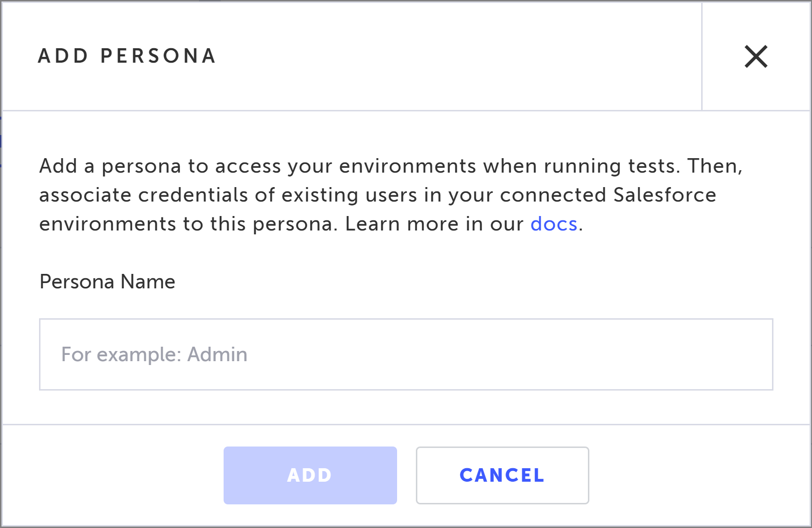Click the Persona Name text field
812x528 pixels.
click(x=406, y=354)
